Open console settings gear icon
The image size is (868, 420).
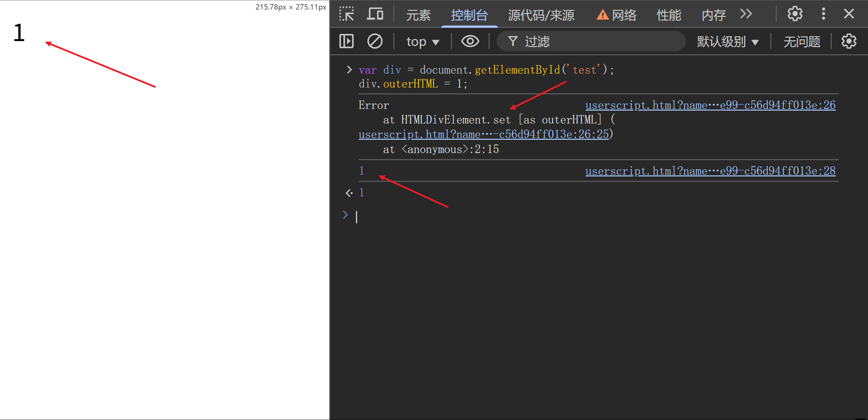(x=849, y=41)
